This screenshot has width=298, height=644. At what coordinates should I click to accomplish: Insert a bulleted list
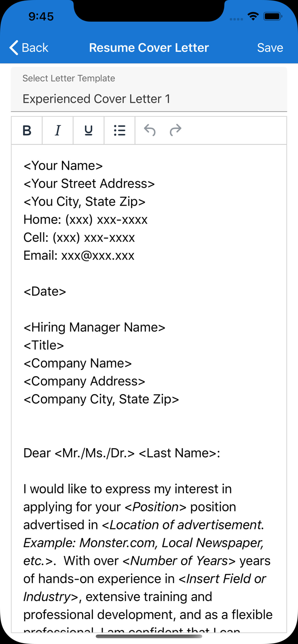[120, 131]
